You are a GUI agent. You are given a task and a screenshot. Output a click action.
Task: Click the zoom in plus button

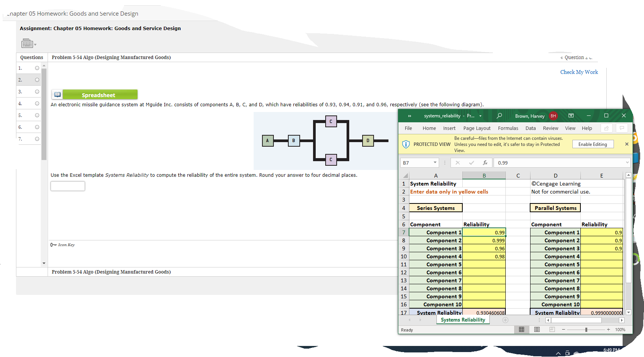[608, 330]
